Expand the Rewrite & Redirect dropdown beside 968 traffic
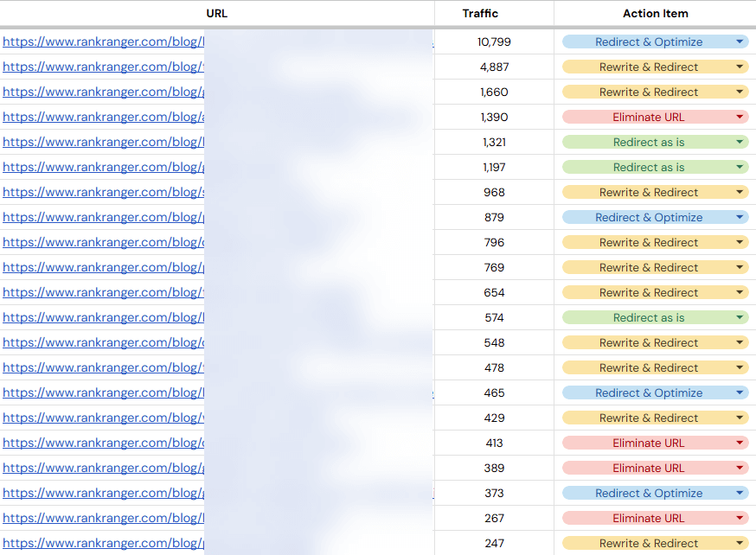 [738, 192]
